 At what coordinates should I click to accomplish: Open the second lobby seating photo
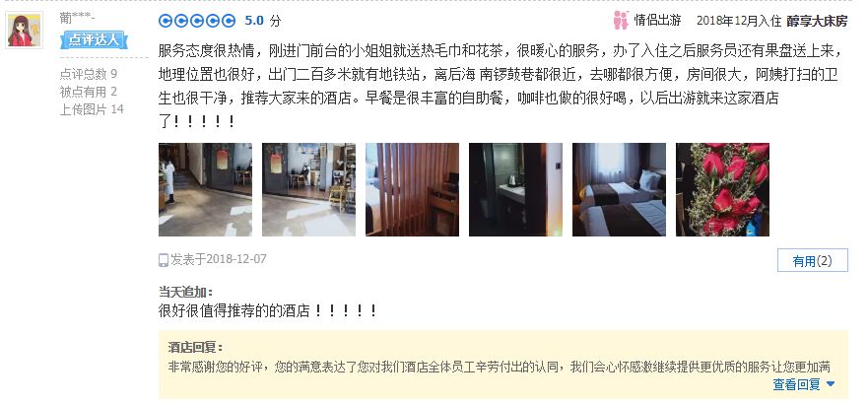coord(309,190)
